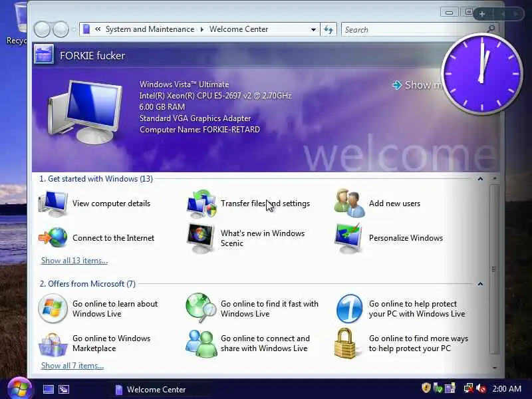
Task: Collapse the Get started with Windows section
Action: pyautogui.click(x=480, y=179)
